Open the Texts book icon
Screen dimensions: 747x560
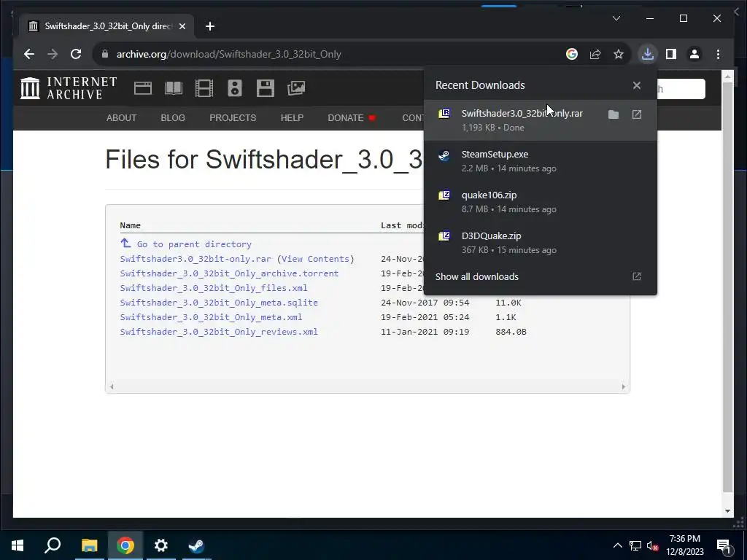174,88
